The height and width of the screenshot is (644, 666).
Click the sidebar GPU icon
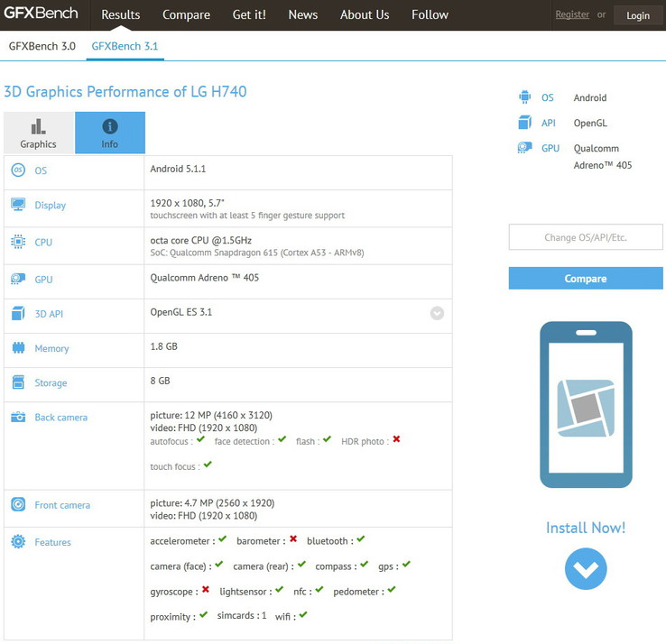pyautogui.click(x=525, y=148)
